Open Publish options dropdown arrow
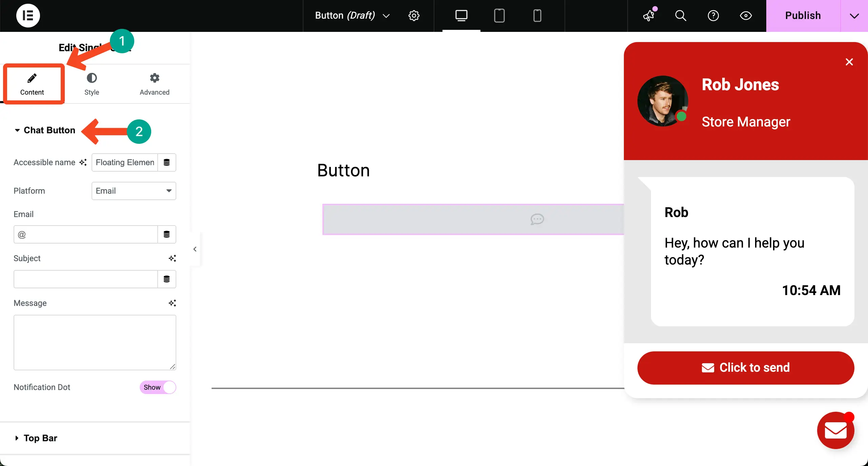 854,16
